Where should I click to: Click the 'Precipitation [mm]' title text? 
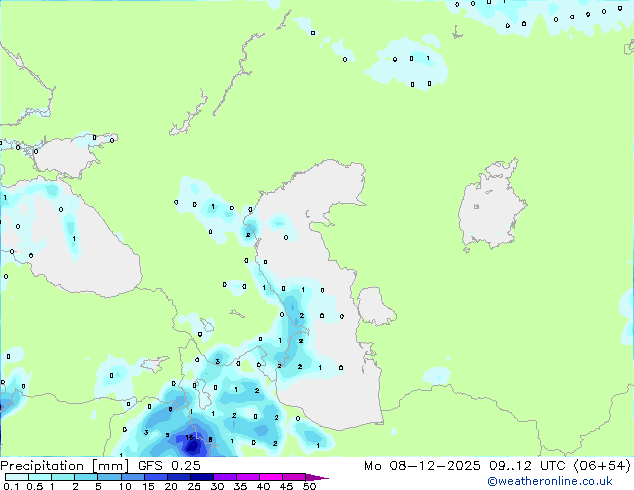64,466
